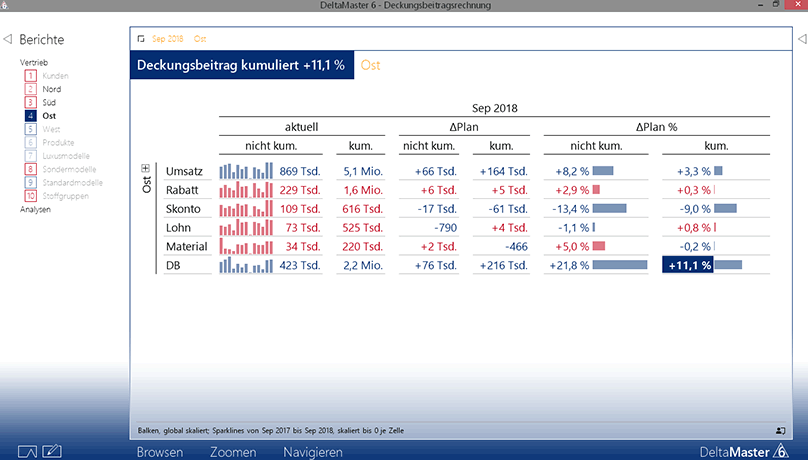The height and width of the screenshot is (460, 808).
Task: Open right side panel with arrow icon
Action: click(801, 40)
